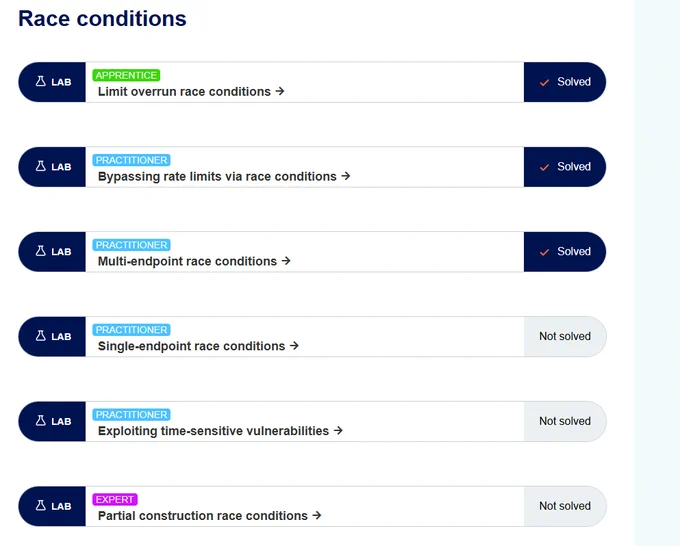Click the flask icon in Single-endpoint lab row
The width and height of the screenshot is (680, 546).
41,336
